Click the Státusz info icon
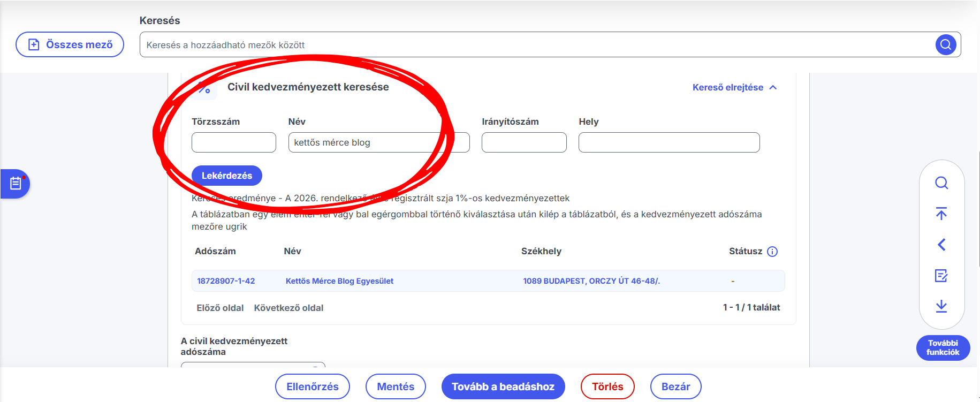Image resolution: width=980 pixels, height=402 pixels. tap(772, 252)
